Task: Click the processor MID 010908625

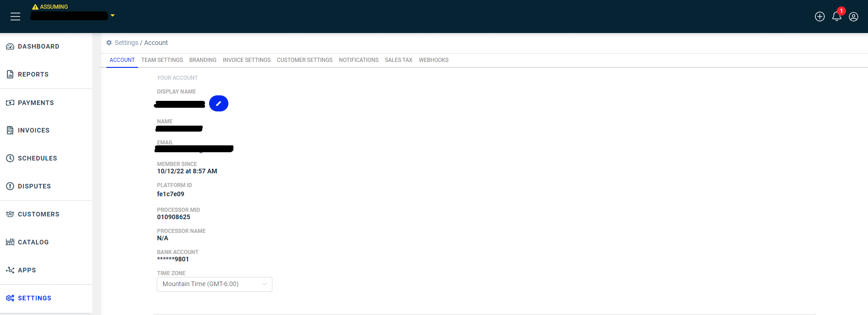Action: (x=173, y=217)
